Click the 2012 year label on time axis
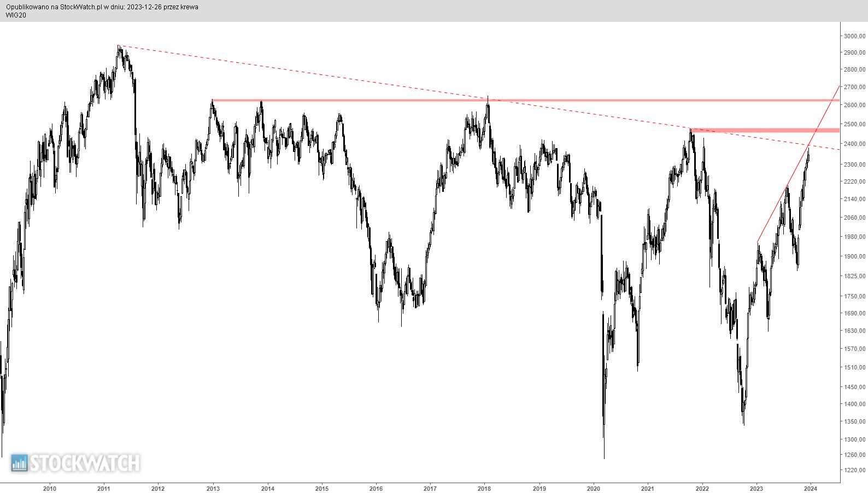This screenshot has width=868, height=493. tap(158, 489)
